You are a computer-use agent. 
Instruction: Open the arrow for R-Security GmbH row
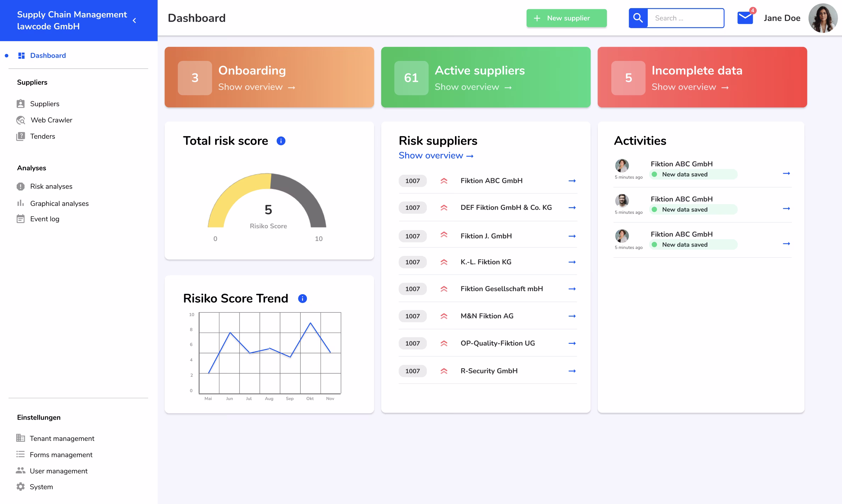[x=572, y=371]
